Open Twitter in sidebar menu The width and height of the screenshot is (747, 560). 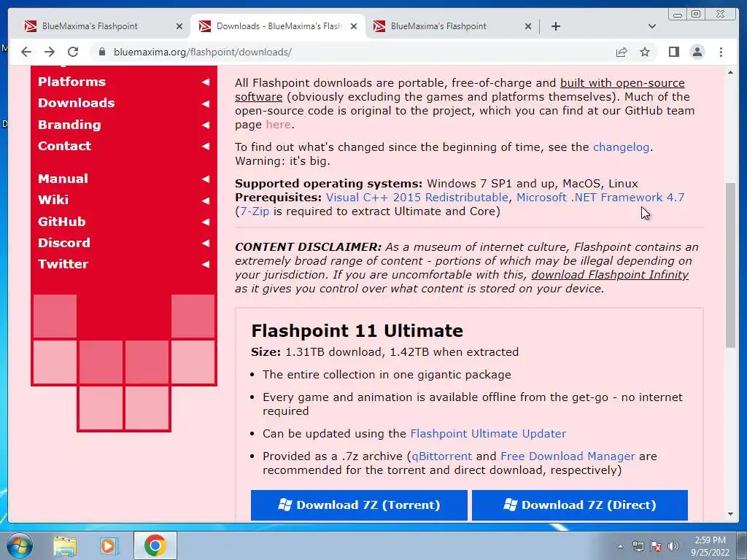63,264
